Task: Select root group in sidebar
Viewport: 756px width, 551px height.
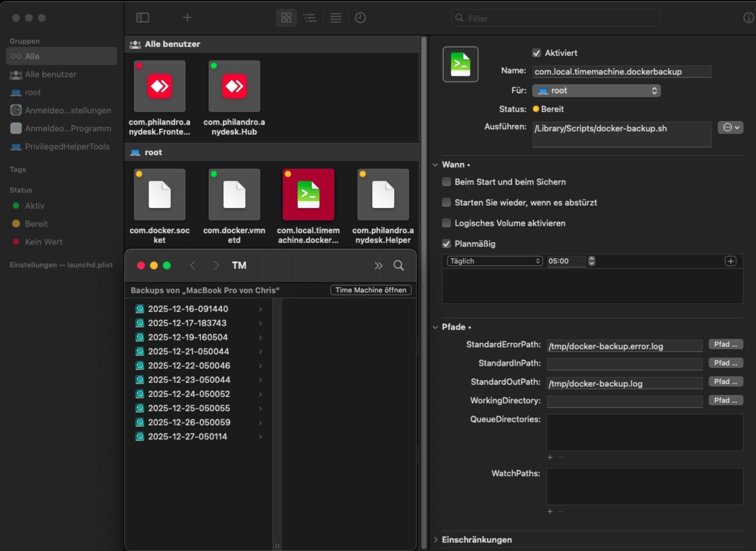Action: coord(32,92)
